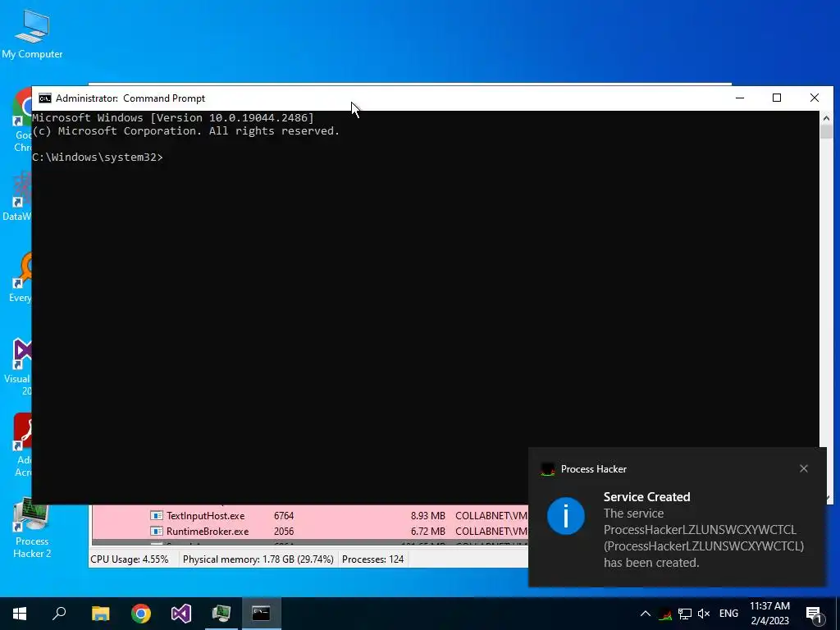Maximize the Command Prompt window

777,98
